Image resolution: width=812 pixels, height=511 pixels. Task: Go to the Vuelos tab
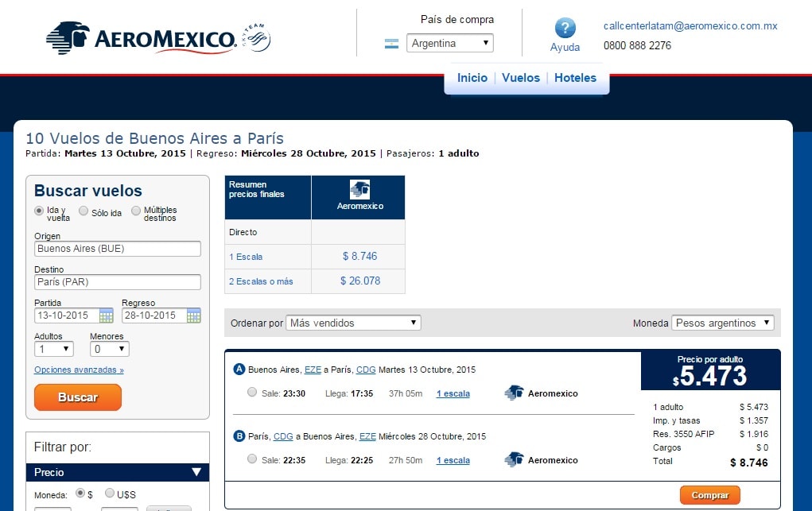[521, 78]
